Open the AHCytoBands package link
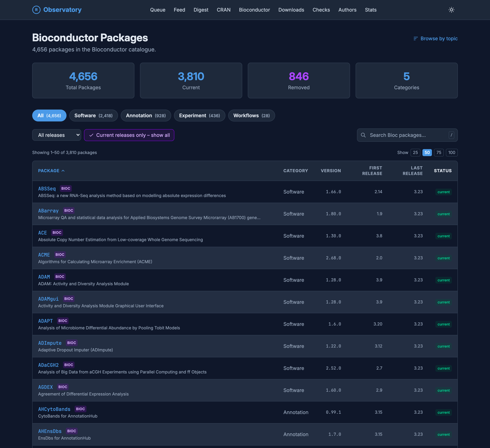 (x=54, y=409)
